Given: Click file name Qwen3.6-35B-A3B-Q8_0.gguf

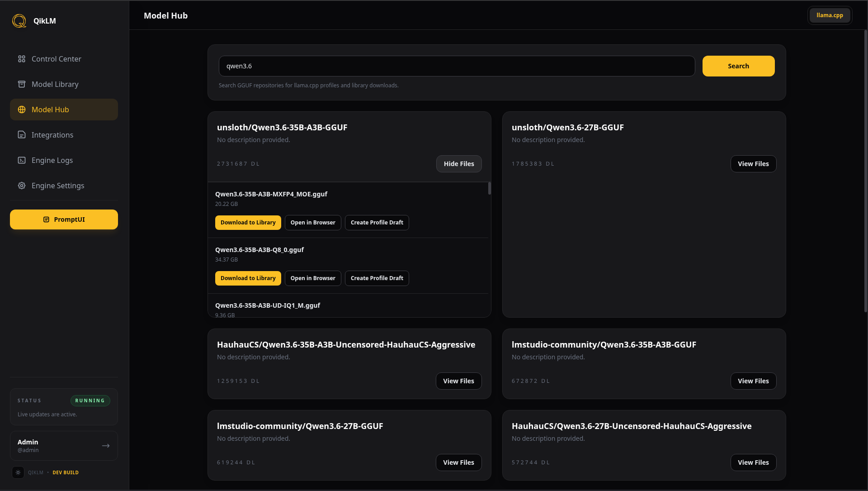Looking at the screenshot, I should point(259,250).
